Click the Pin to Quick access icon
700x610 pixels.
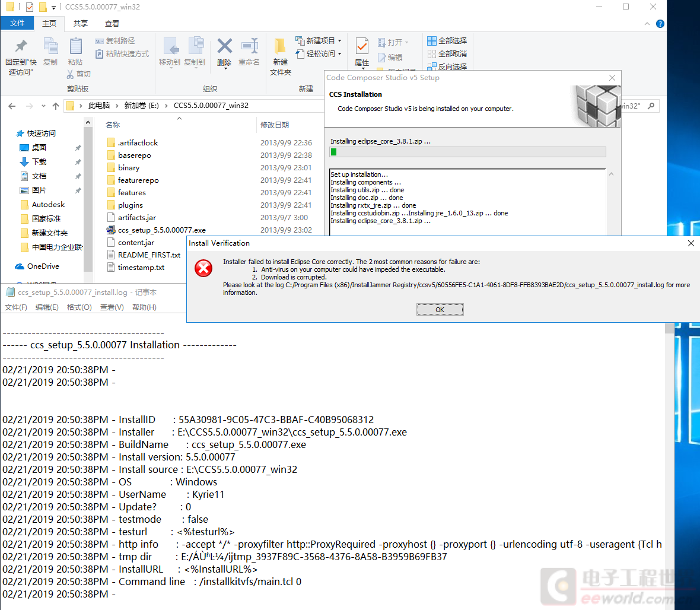21,46
